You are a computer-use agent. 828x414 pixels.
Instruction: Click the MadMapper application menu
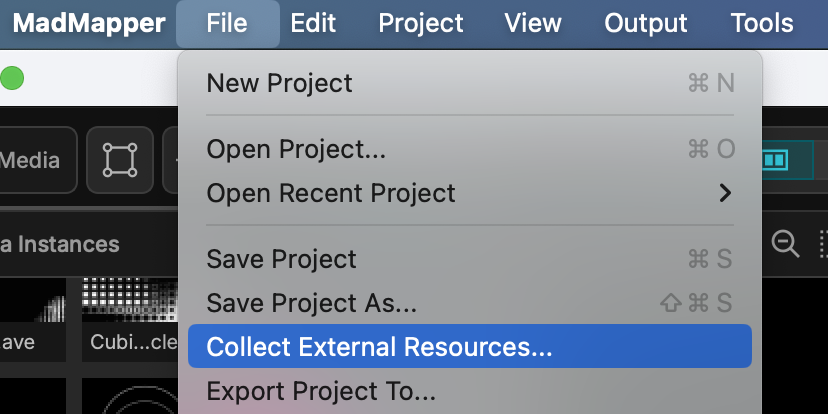pyautogui.click(x=89, y=23)
